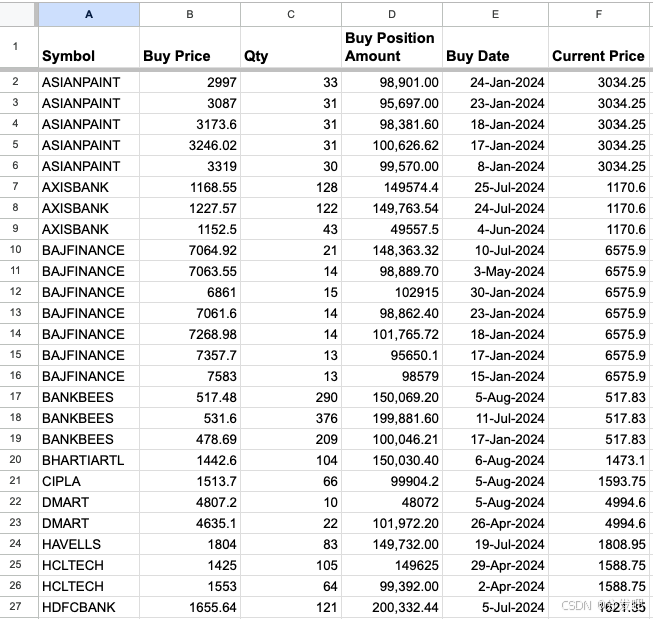Image resolution: width=653 pixels, height=619 pixels.
Task: Click the CIPLA symbol cell
Action: click(89, 481)
